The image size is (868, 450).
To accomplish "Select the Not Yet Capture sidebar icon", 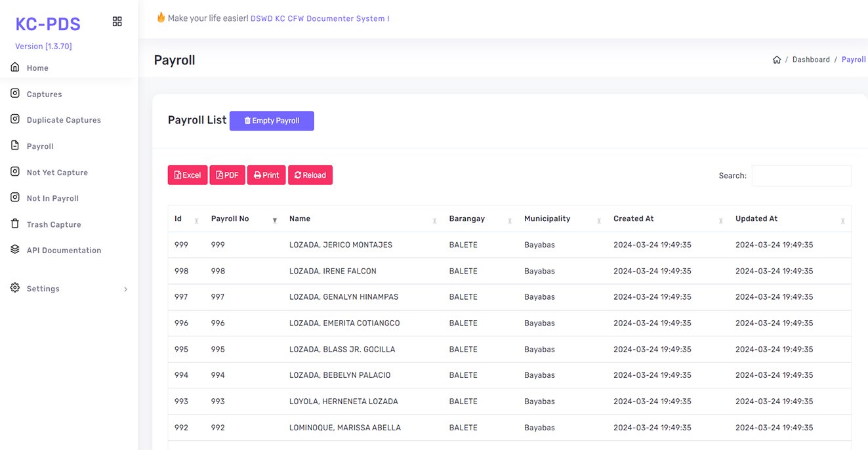I will pyautogui.click(x=14, y=172).
